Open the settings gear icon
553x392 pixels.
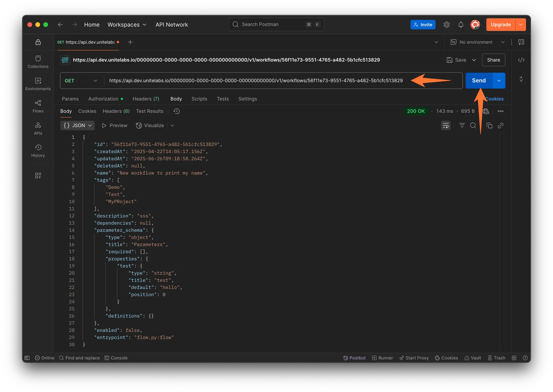tap(447, 25)
